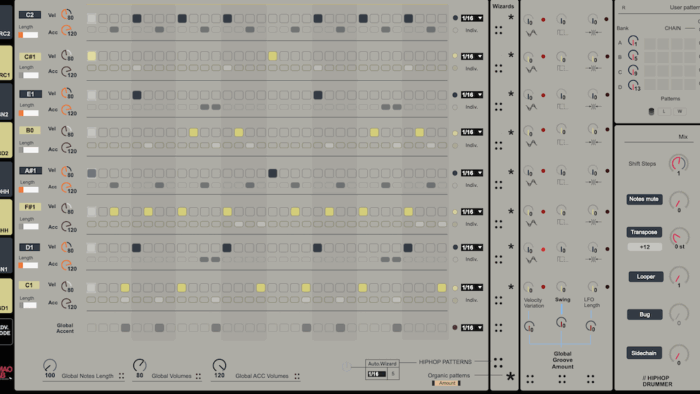Viewport: 700px width, 394px height.
Task: Click the C2 row wizard star icon
Action: click(x=511, y=17)
